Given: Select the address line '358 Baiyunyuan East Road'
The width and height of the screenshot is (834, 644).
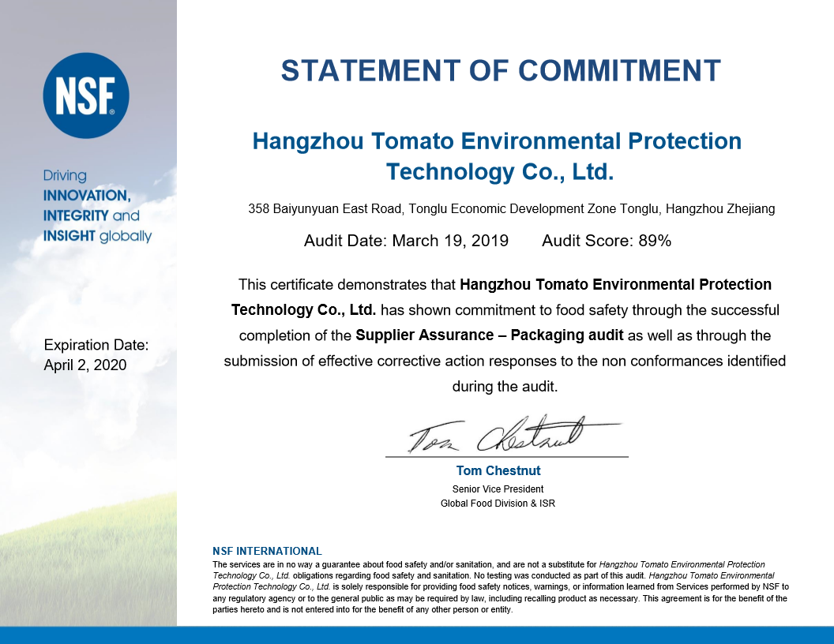Looking at the screenshot, I should 511,209.
